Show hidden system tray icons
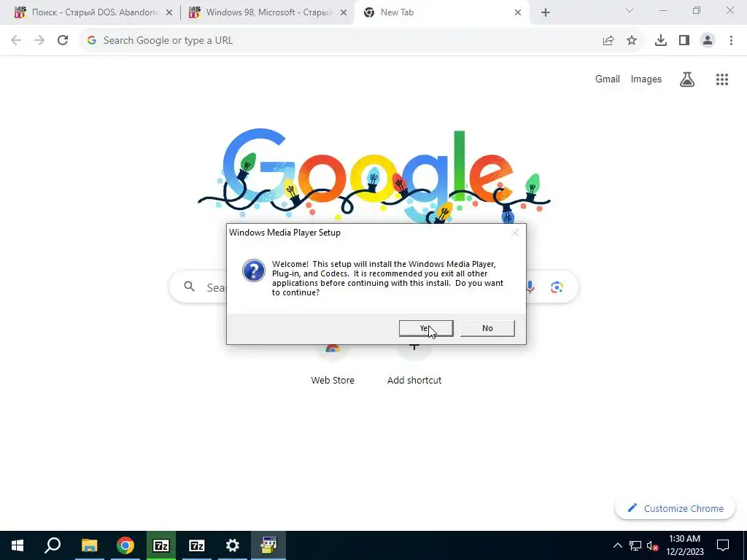Screen dimensions: 747x560 [x=617, y=545]
